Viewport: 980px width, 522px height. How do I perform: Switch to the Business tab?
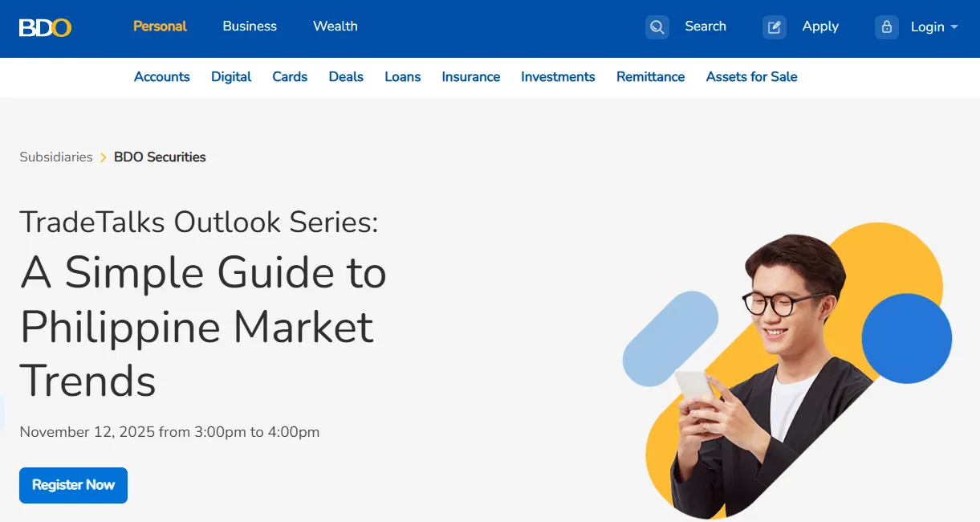point(250,27)
